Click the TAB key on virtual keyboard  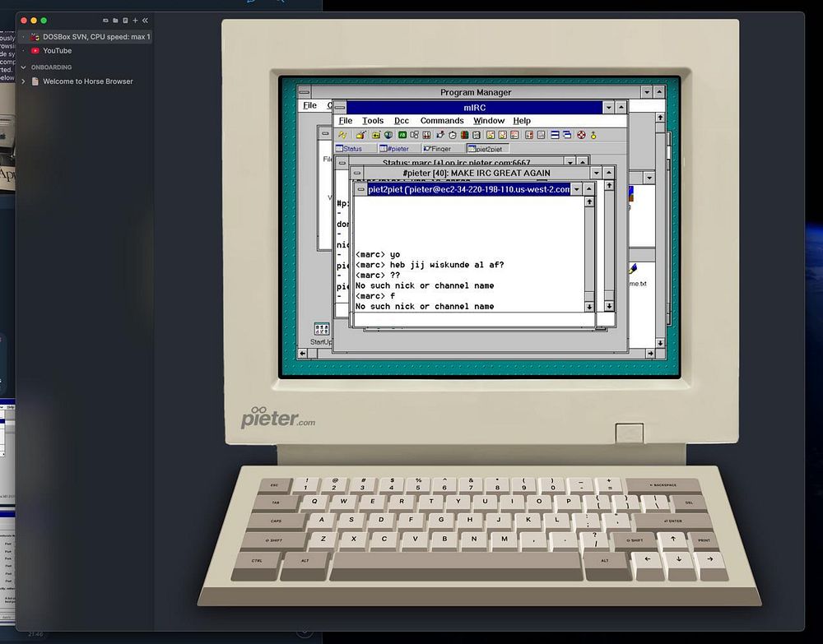point(276,503)
